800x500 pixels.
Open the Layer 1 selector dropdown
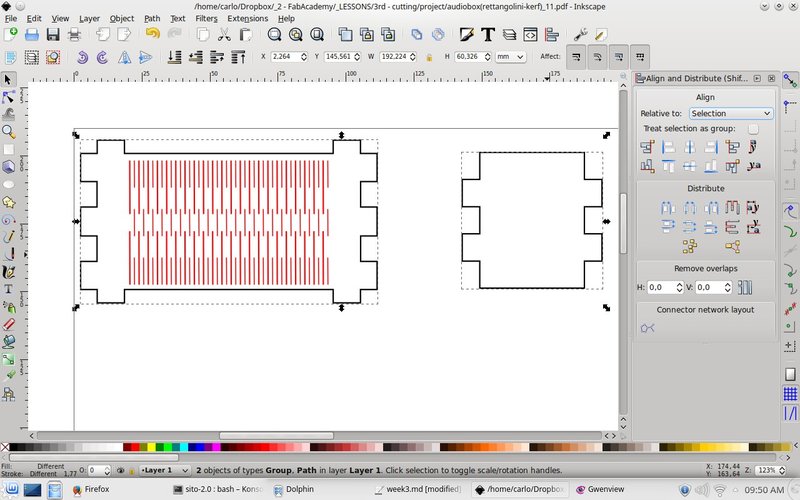pyautogui.click(x=165, y=470)
